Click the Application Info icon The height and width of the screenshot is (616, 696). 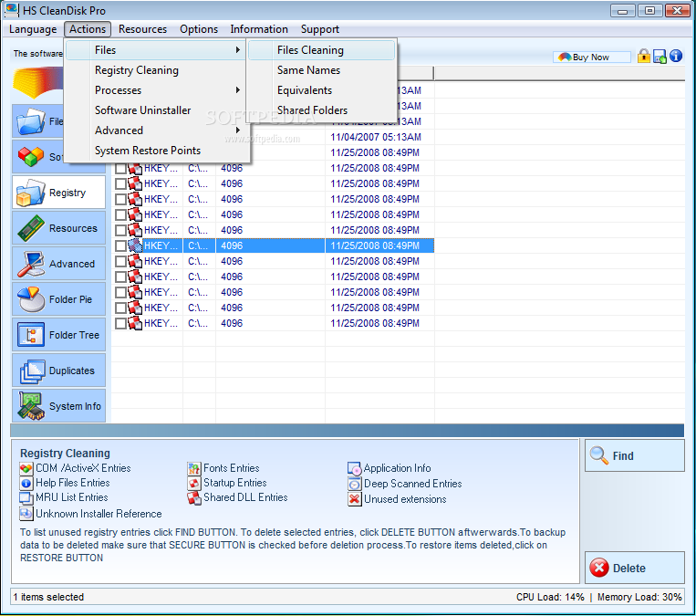[x=354, y=468]
